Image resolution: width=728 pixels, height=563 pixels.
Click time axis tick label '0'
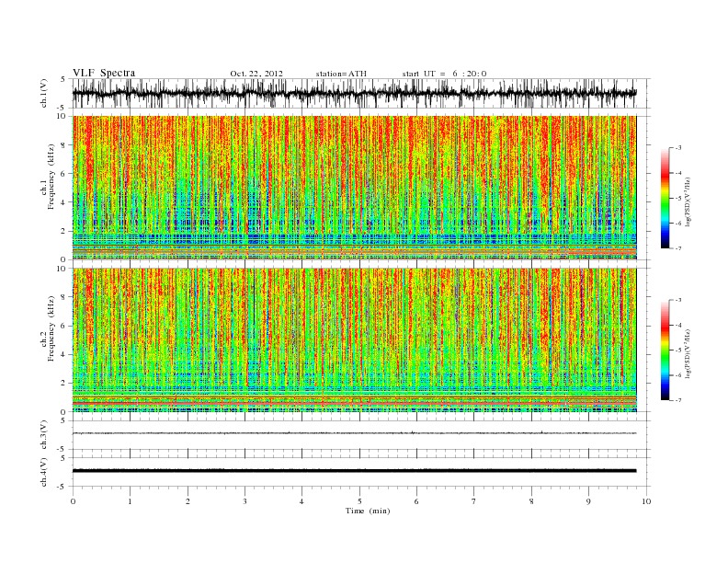tap(73, 501)
